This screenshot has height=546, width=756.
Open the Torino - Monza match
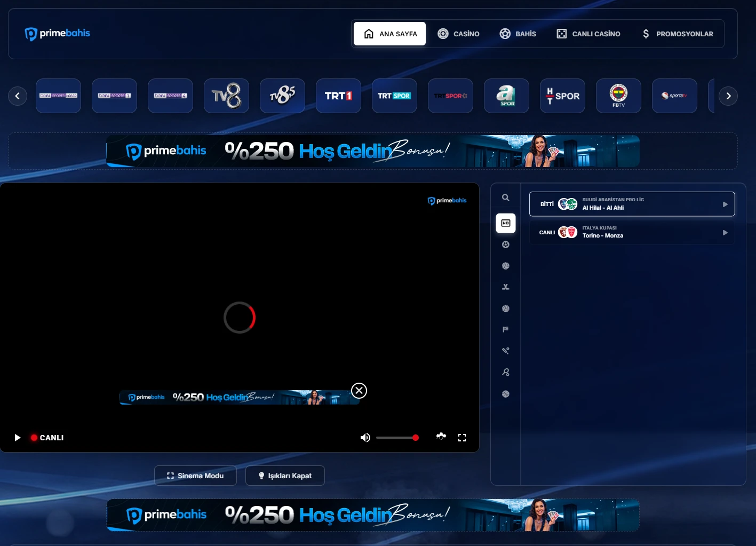(632, 232)
